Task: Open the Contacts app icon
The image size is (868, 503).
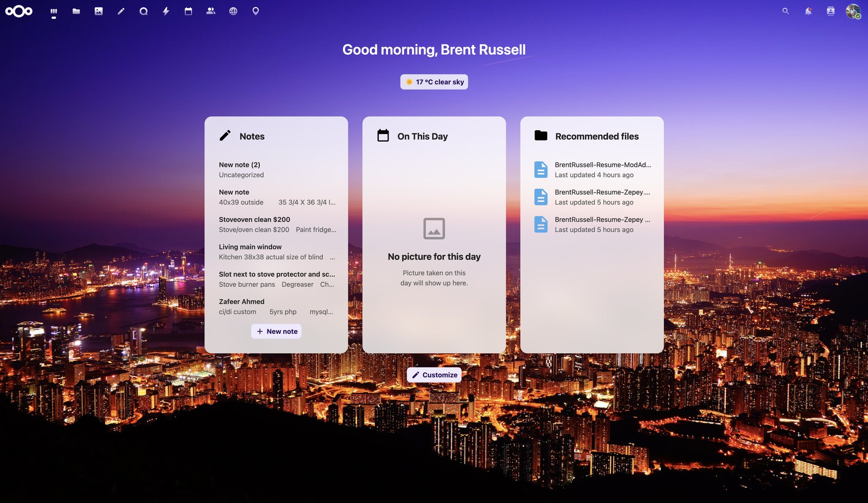Action: pos(211,11)
